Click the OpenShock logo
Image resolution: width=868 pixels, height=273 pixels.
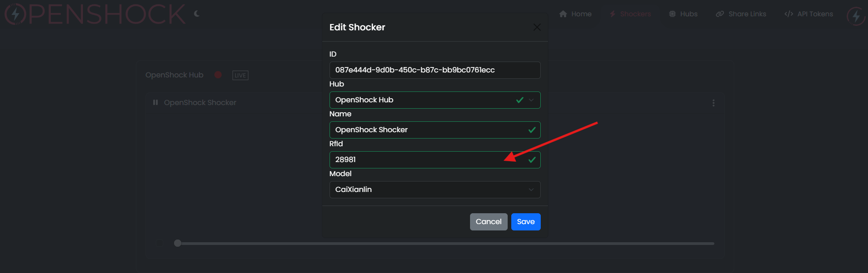pos(95,14)
